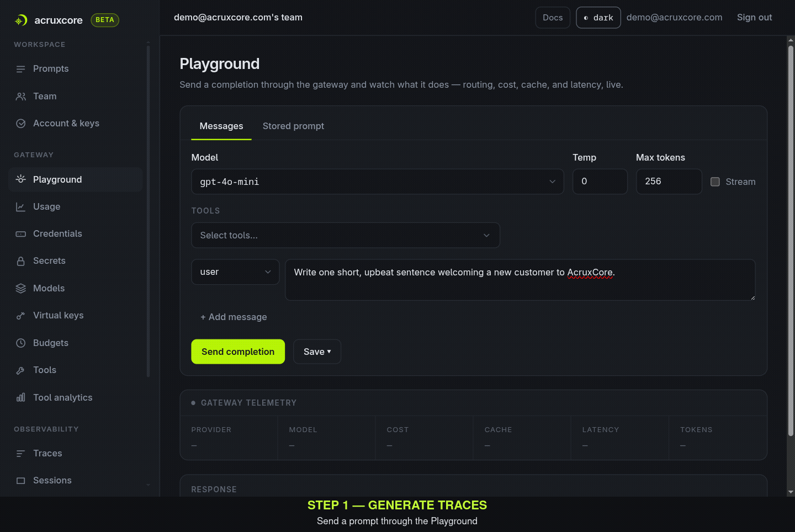
Task: Click the Max tokens input field
Action: [669, 182]
